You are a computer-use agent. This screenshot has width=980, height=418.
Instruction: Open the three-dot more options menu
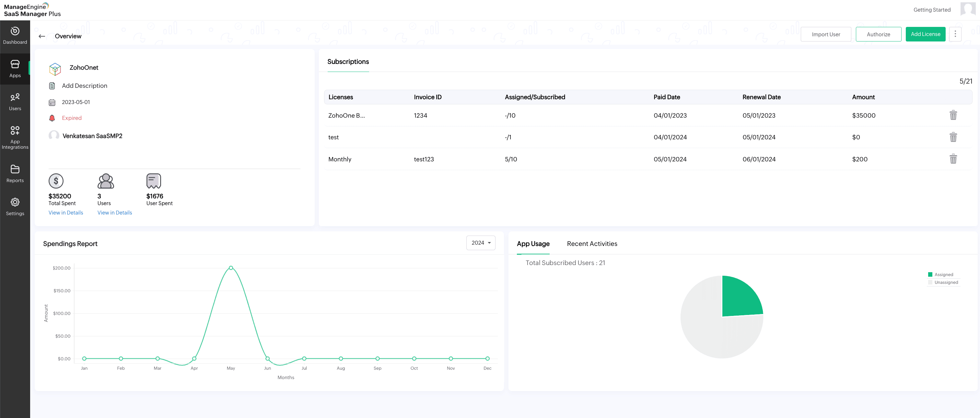pyautogui.click(x=955, y=34)
